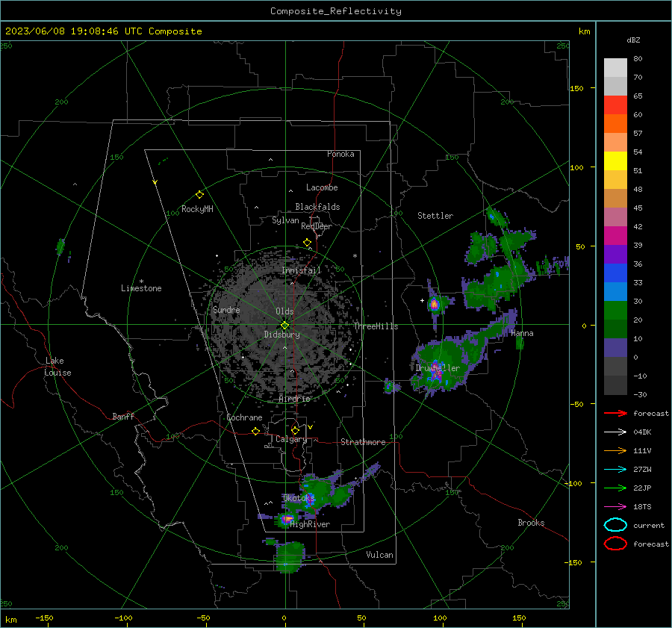Click the Sundre label

point(226,310)
